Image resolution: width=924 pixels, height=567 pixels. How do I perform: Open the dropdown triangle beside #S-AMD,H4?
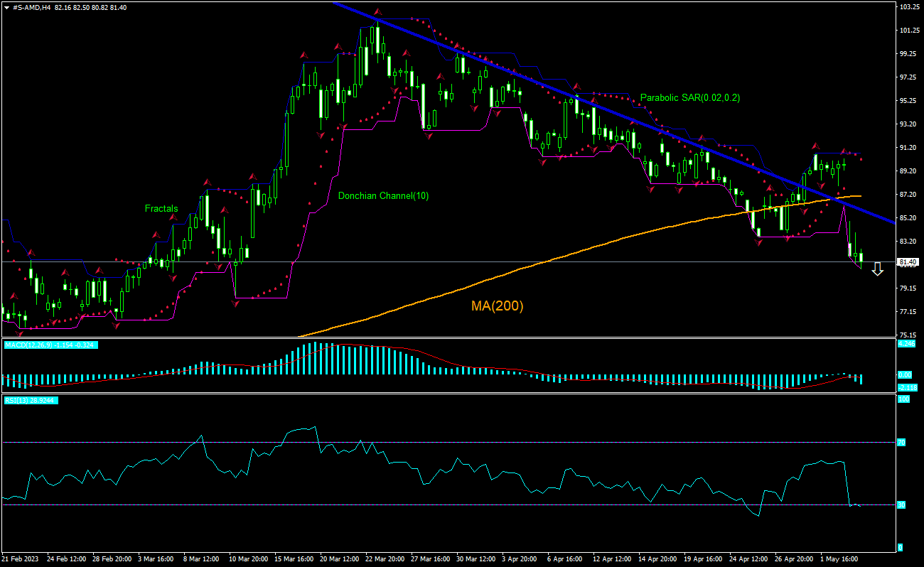pyautogui.click(x=6, y=6)
